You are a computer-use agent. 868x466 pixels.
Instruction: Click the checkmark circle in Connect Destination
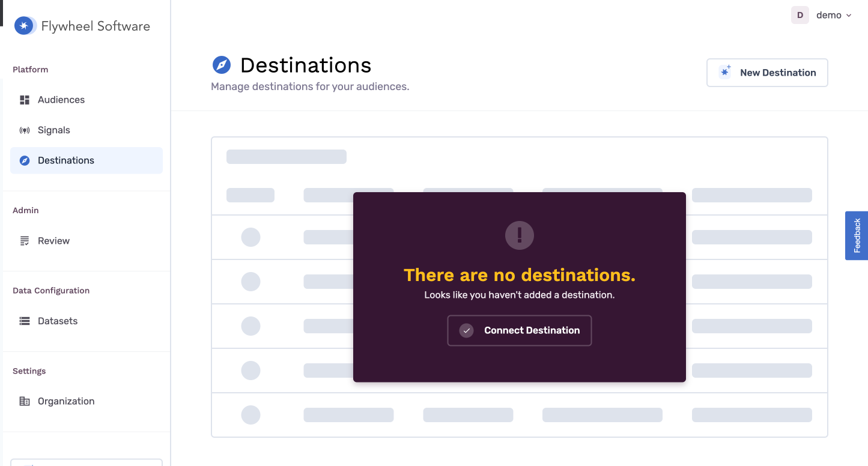[467, 330]
